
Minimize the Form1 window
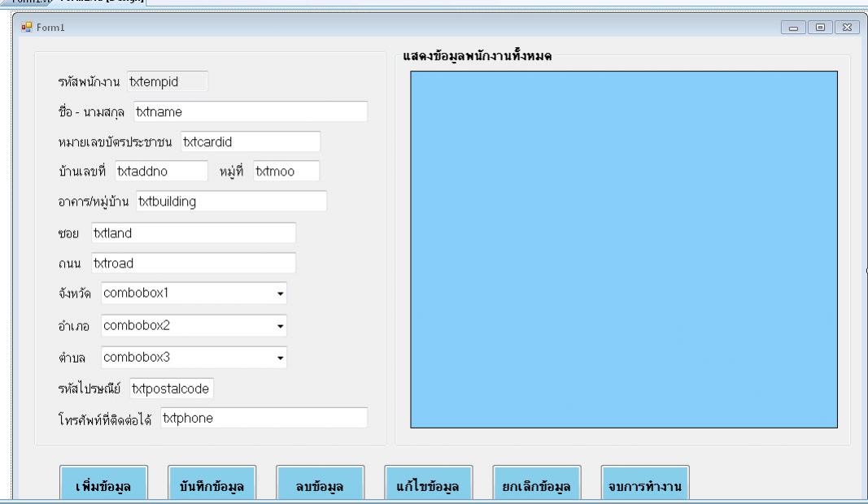pyautogui.click(x=793, y=27)
